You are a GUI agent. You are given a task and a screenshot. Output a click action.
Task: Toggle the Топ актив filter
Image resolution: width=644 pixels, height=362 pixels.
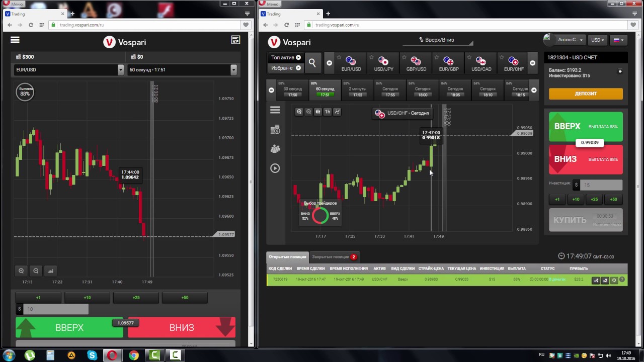285,58
